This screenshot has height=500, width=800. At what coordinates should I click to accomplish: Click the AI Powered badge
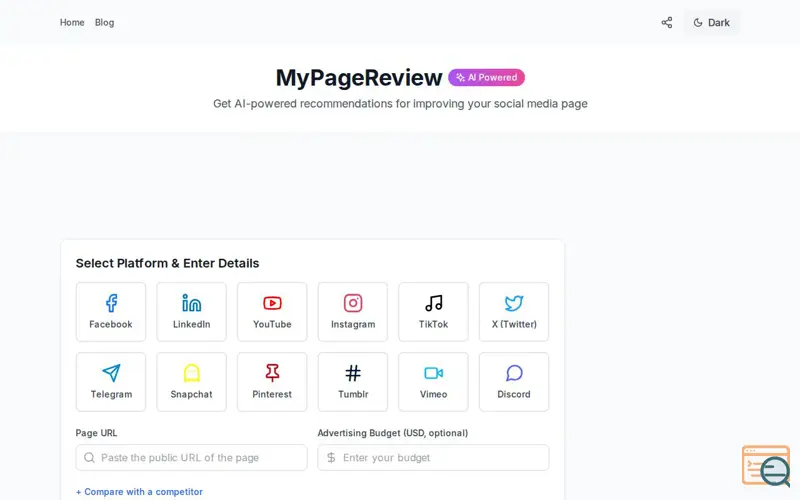[487, 78]
